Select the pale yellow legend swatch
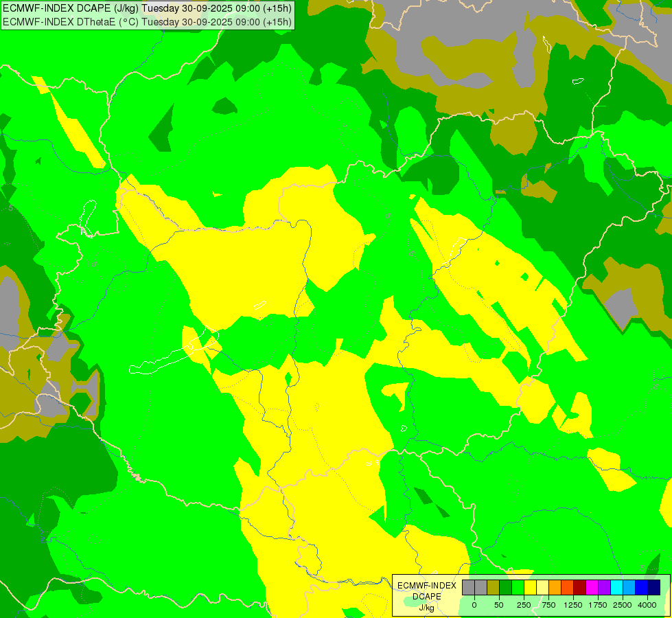This screenshot has width=672, height=618. [542, 587]
